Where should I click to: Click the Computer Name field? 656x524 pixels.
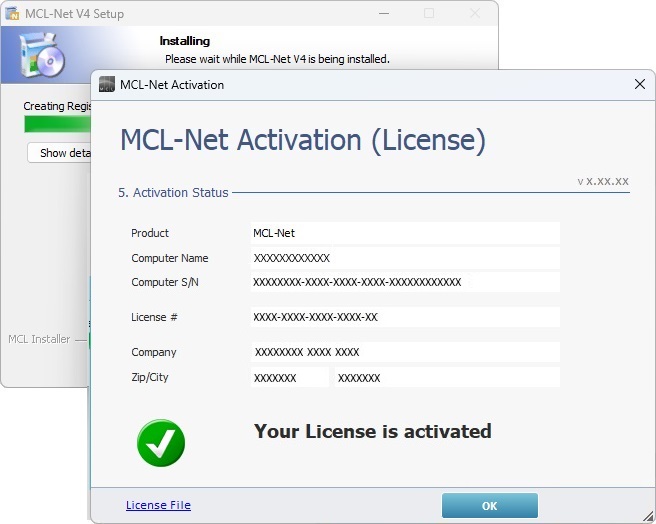click(405, 258)
